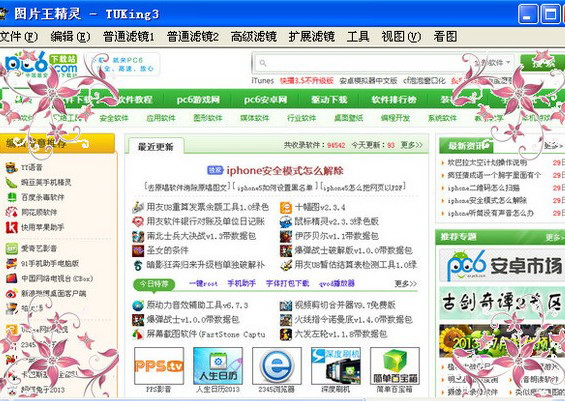
Task: Open the 工具 menu
Action: pyautogui.click(x=358, y=36)
